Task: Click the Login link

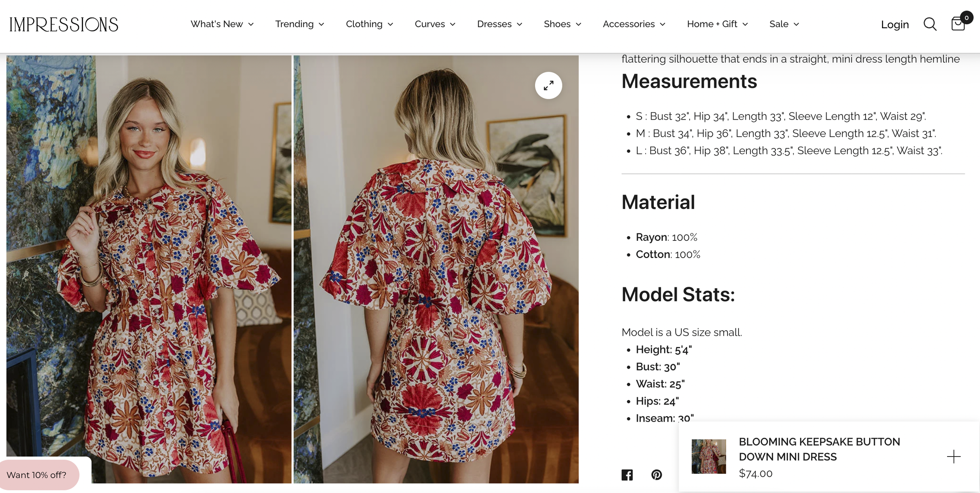Action: pyautogui.click(x=895, y=24)
